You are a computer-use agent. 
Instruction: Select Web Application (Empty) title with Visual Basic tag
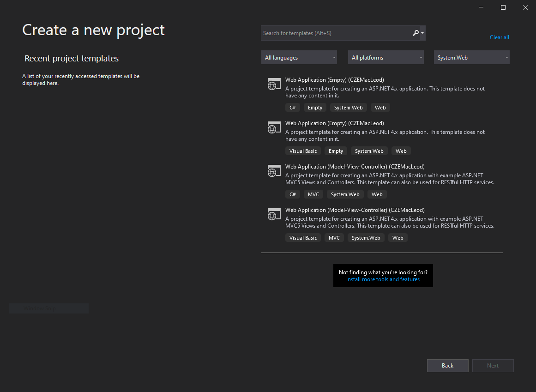334,123
